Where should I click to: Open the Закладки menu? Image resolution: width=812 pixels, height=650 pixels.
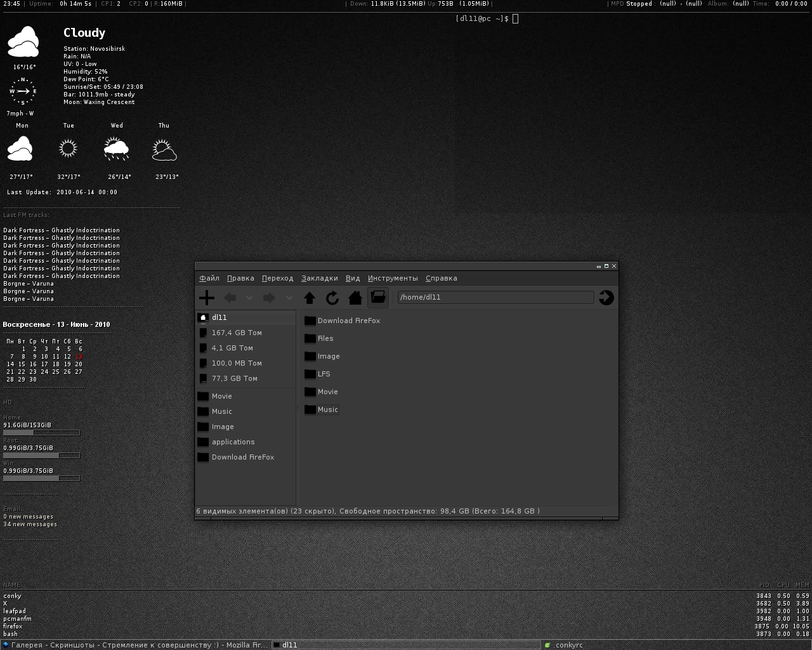320,278
